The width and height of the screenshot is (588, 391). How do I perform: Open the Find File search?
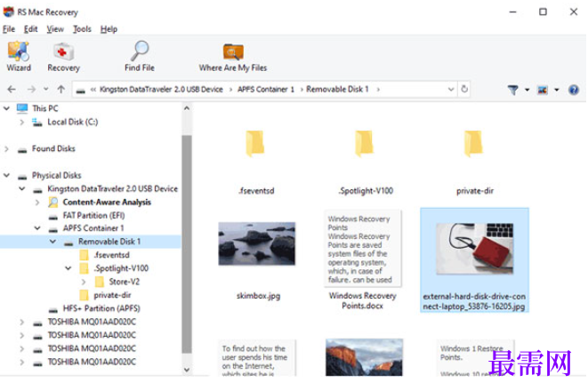tap(140, 56)
